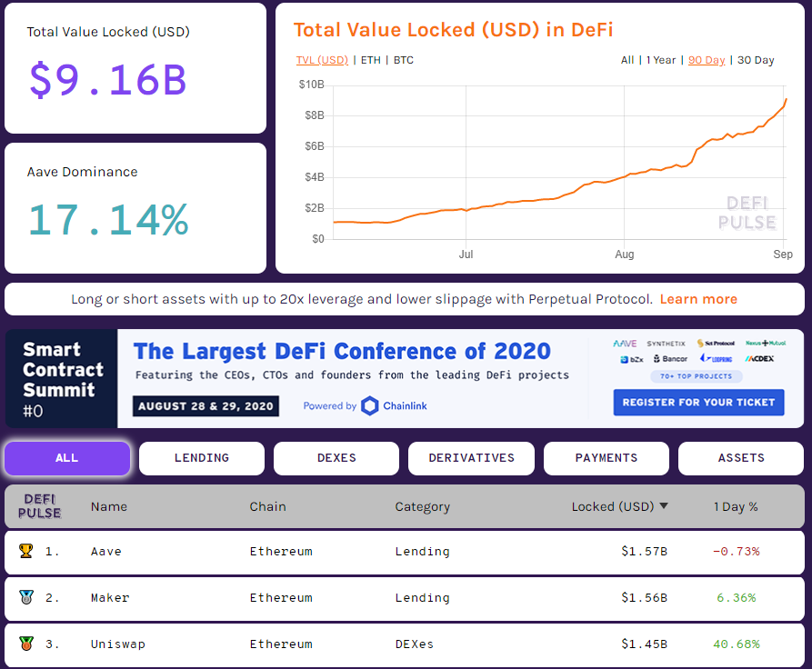Click the Smart Contract Summit logo
This screenshot has width=812, height=669.
62,378
